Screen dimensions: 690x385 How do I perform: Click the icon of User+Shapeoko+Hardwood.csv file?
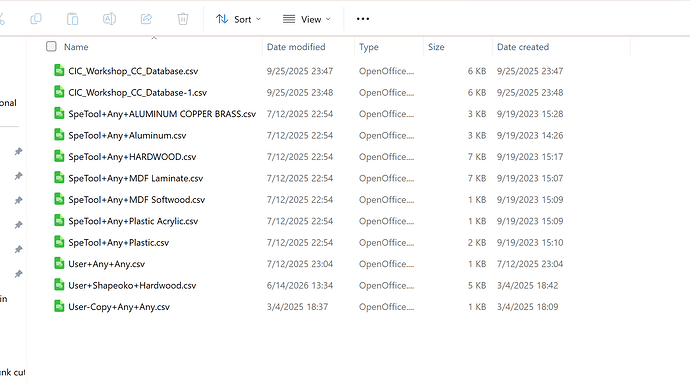(x=59, y=285)
